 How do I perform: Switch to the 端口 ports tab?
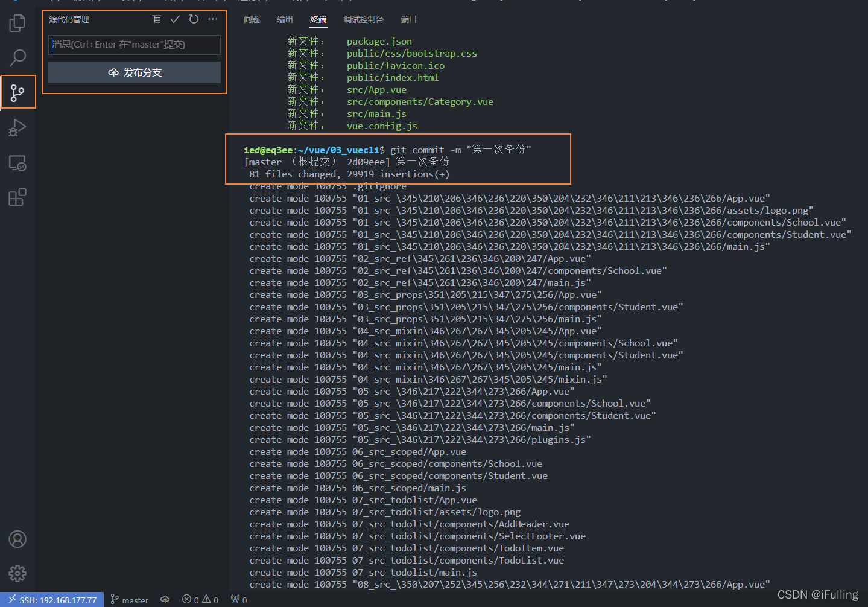[408, 19]
